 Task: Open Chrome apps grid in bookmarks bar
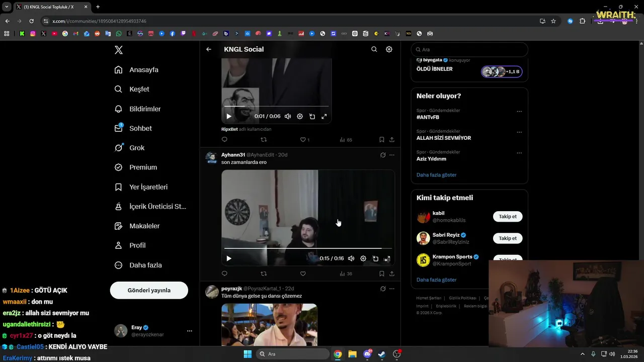(x=7, y=34)
